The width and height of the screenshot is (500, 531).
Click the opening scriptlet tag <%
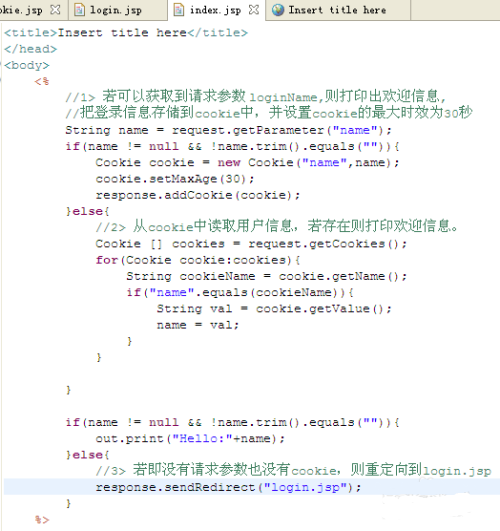42,82
